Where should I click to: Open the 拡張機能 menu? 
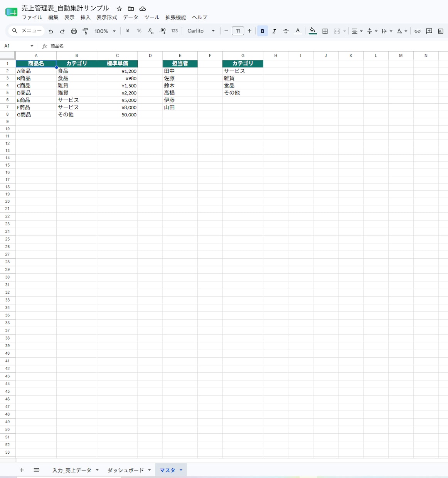pos(175,17)
